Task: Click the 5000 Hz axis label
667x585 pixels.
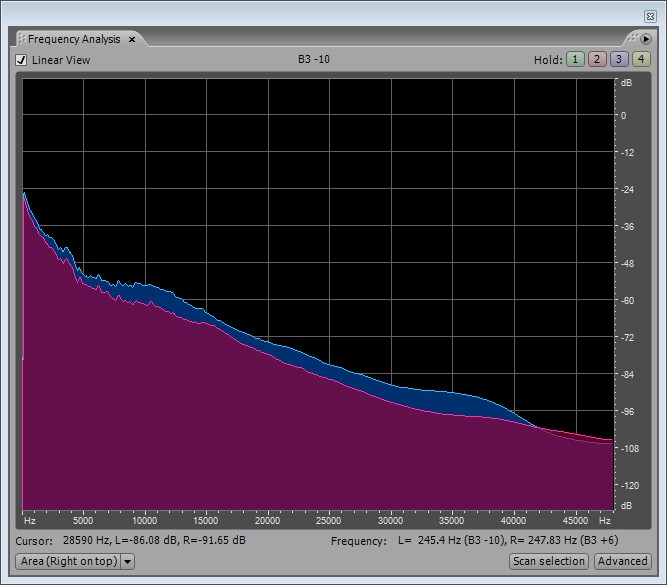Action: (83, 521)
